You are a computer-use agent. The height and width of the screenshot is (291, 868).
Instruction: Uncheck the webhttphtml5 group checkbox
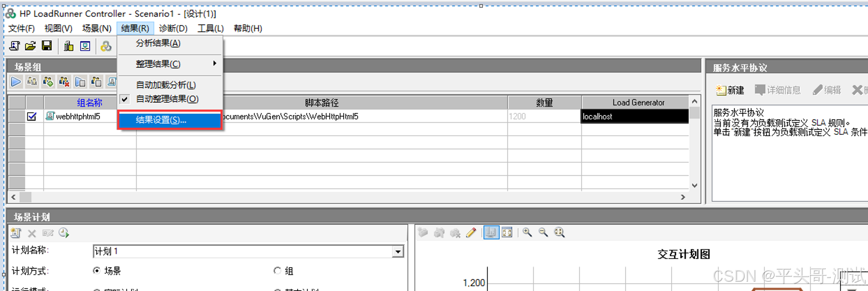click(32, 116)
